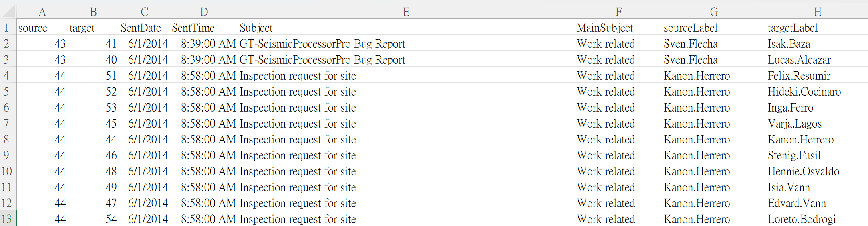The image size is (868, 226).
Task: Click the column C header letter
Action: coord(144,12)
